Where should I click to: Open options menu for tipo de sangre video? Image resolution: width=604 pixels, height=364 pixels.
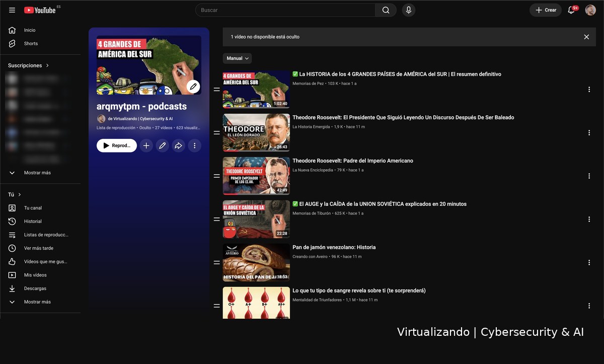589,306
